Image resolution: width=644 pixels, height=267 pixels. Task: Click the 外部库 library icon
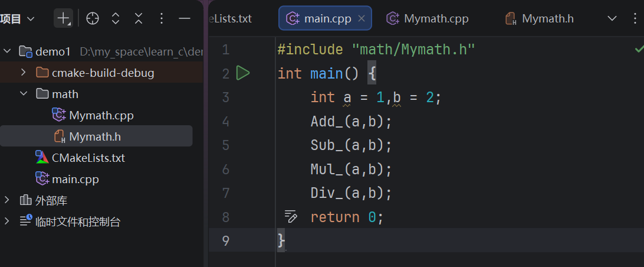point(25,200)
